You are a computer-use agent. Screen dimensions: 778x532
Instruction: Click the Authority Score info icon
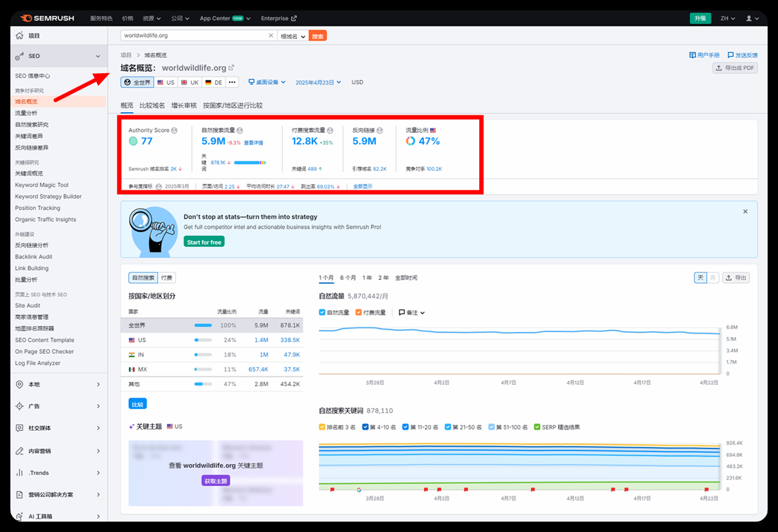pyautogui.click(x=174, y=130)
